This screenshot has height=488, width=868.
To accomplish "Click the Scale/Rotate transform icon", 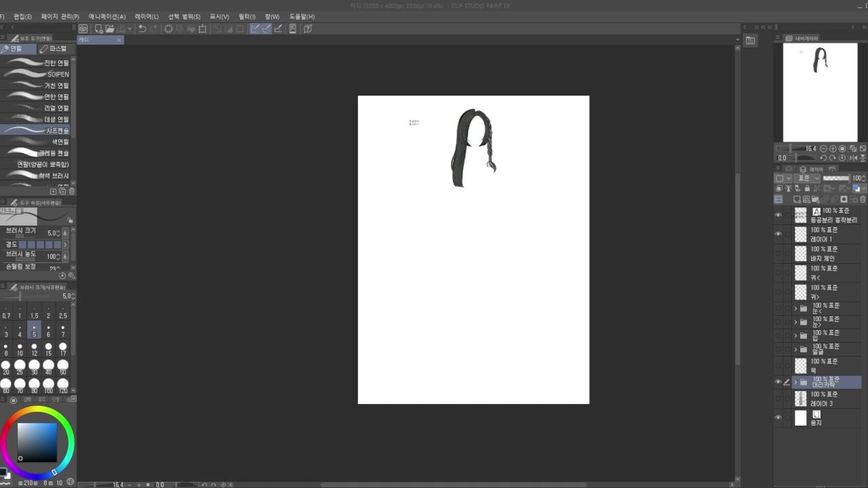I will click(202, 28).
